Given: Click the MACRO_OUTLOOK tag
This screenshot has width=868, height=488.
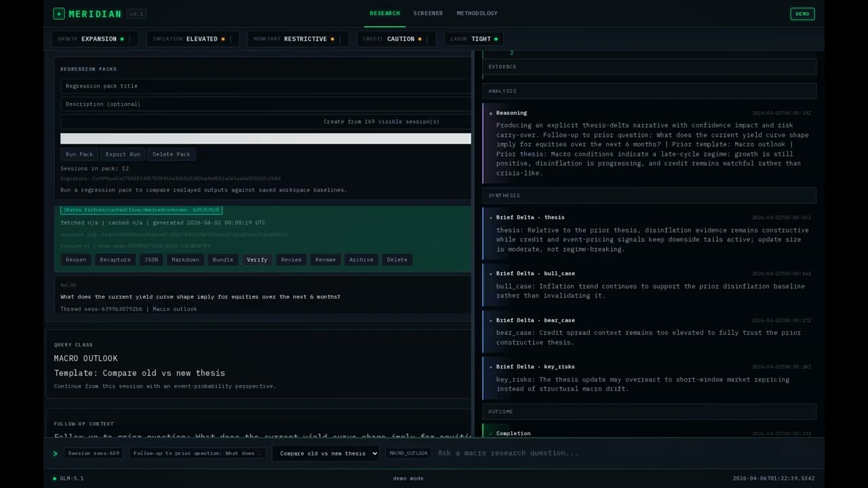Looking at the screenshot, I should coord(408,453).
